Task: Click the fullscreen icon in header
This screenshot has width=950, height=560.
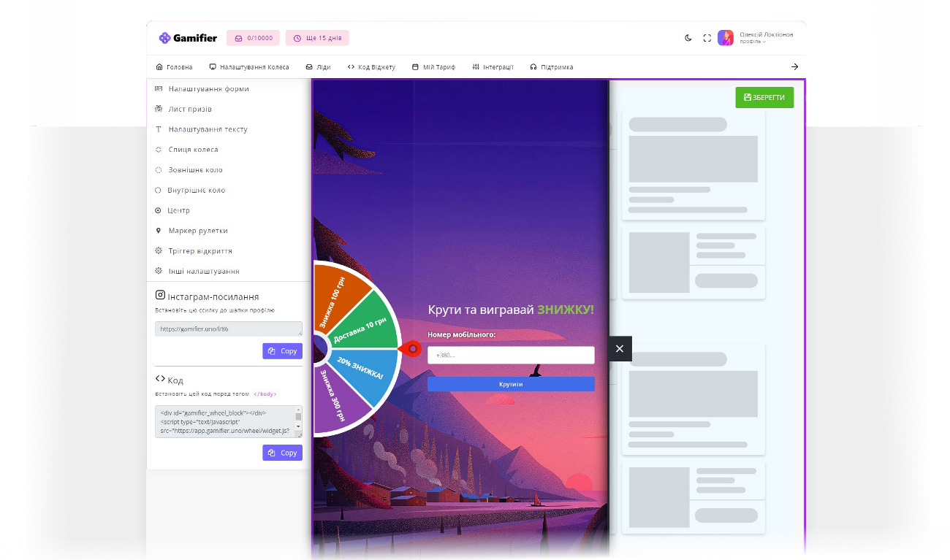Action: [x=707, y=38]
